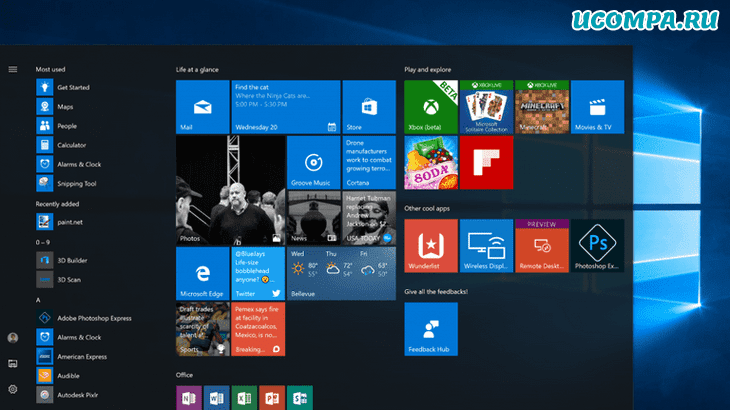This screenshot has width=730, height=410.
Task: Click the user account icon
Action: point(13,339)
